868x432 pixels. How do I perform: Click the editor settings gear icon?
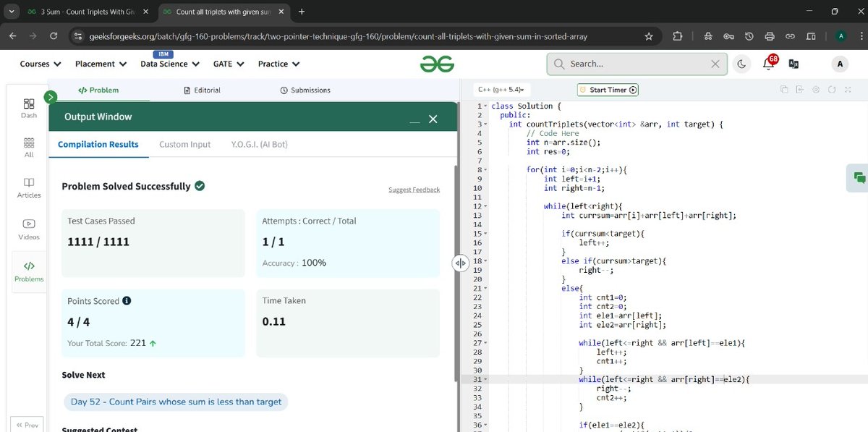[x=816, y=90]
